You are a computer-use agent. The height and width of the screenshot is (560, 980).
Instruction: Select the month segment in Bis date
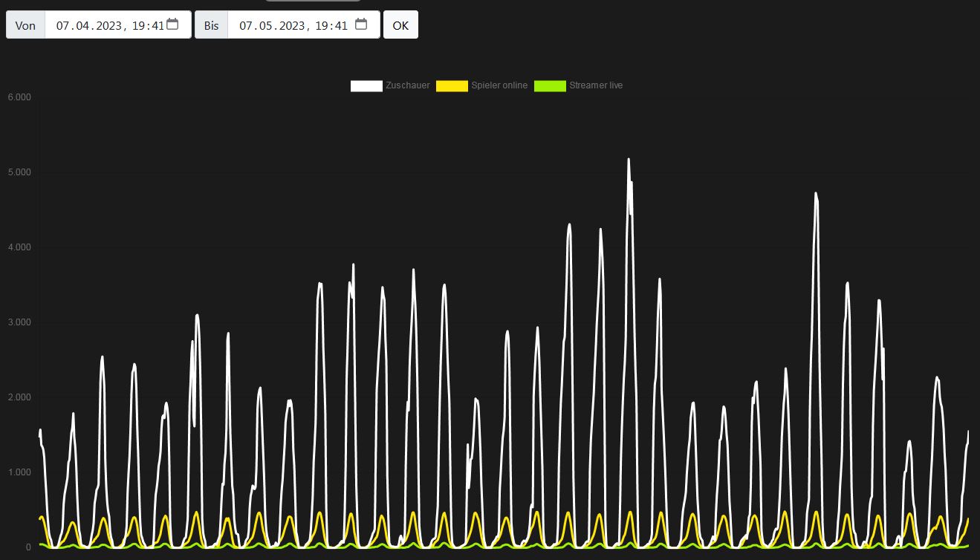point(268,25)
